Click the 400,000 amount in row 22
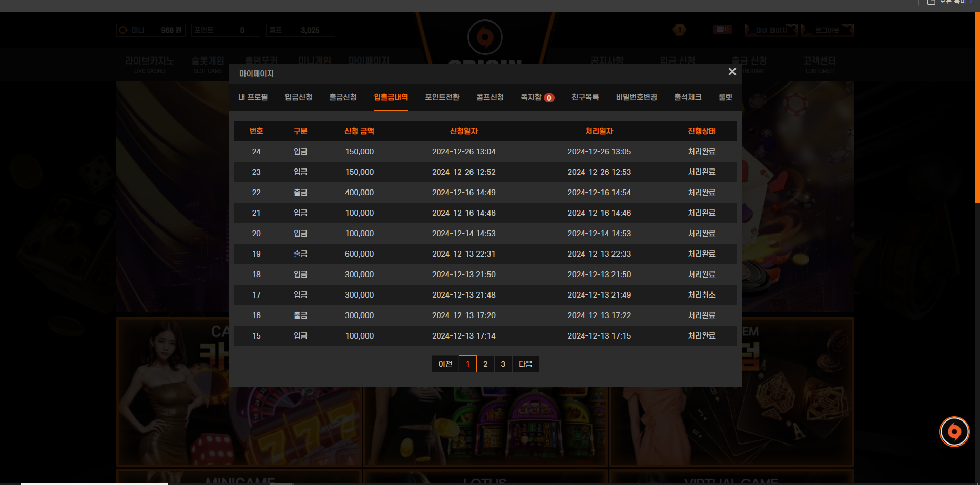The height and width of the screenshot is (485, 980). [359, 192]
